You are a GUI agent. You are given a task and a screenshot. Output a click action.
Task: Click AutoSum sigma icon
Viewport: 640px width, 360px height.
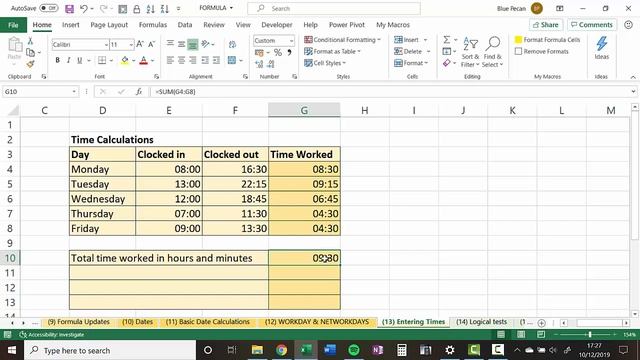pyautogui.click(x=447, y=40)
